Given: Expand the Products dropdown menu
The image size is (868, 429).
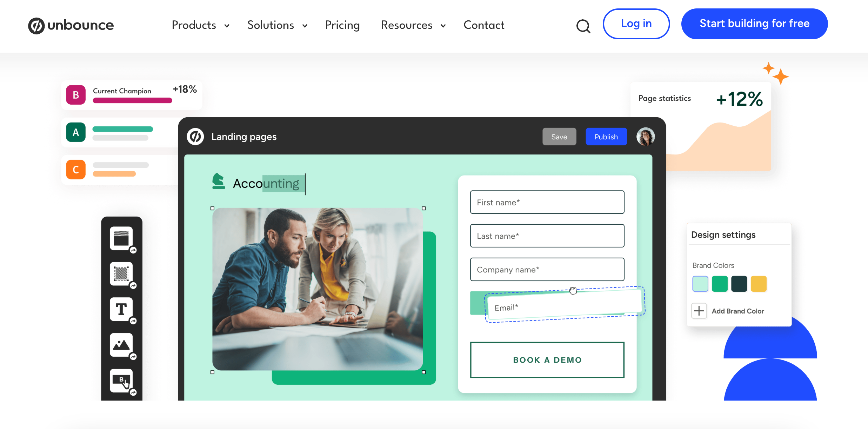Looking at the screenshot, I should (x=201, y=25).
